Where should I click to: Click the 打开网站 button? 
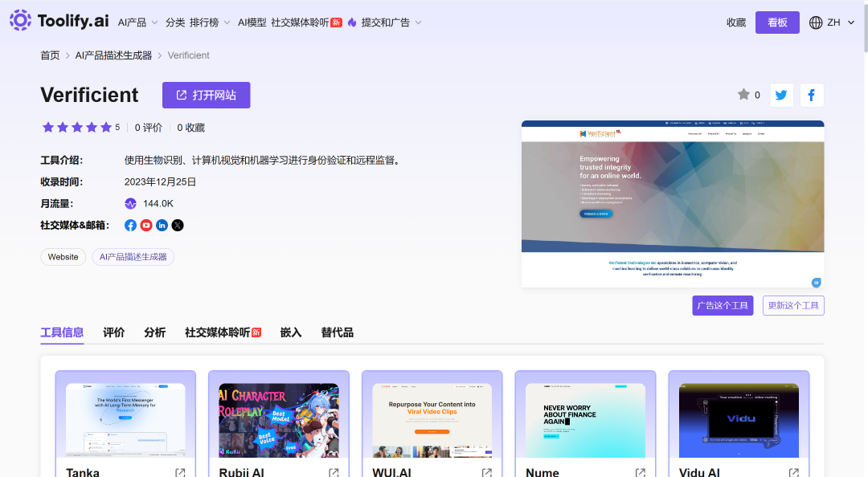pyautogui.click(x=206, y=96)
